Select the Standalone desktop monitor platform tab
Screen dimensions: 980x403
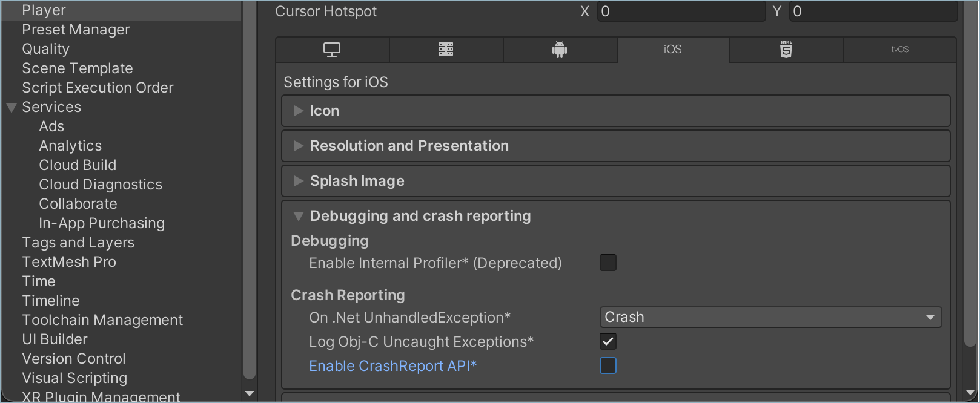pos(332,50)
